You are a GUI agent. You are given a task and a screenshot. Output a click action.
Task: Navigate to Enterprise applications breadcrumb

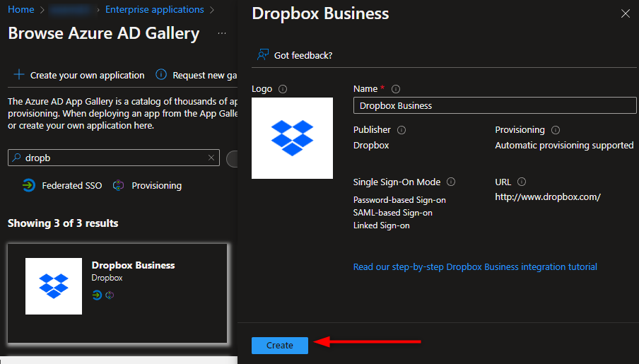(154, 10)
